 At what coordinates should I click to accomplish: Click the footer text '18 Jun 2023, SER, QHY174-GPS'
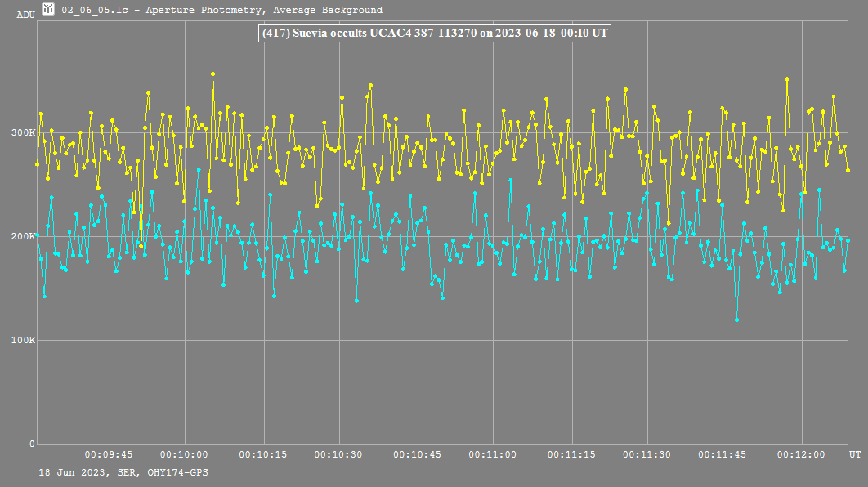coord(123,472)
